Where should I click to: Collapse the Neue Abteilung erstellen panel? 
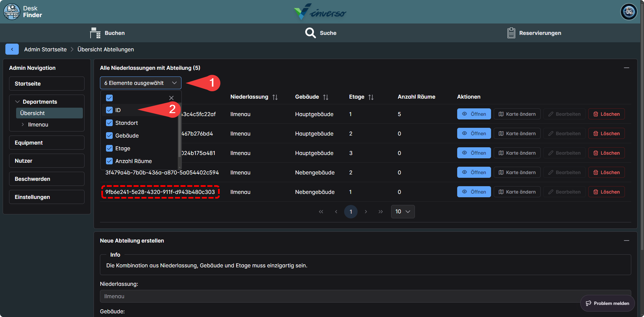pos(627,241)
